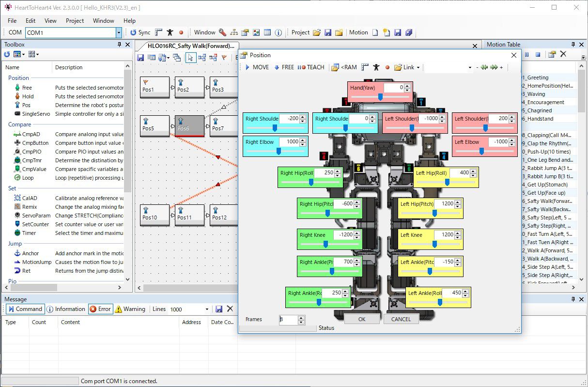Click the flag icon in editor toolbar
This screenshot has width=588, height=387.
click(224, 58)
